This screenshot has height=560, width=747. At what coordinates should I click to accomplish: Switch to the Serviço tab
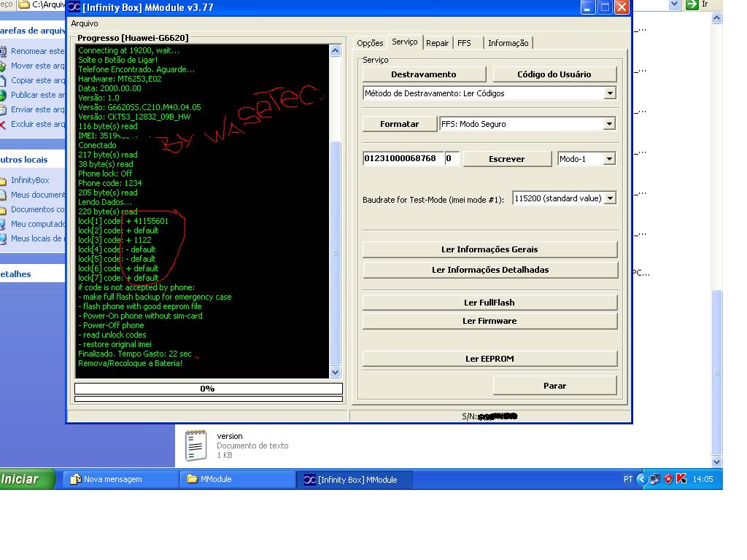click(404, 42)
